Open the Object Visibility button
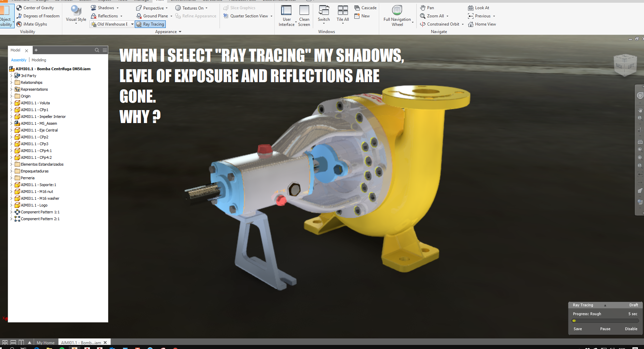 coord(6,16)
